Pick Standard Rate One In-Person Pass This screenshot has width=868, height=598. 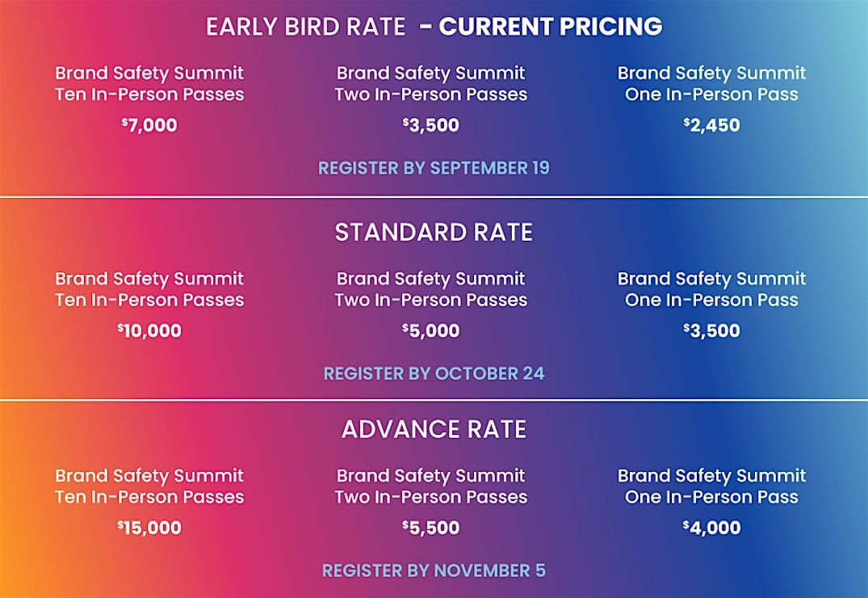(x=711, y=289)
